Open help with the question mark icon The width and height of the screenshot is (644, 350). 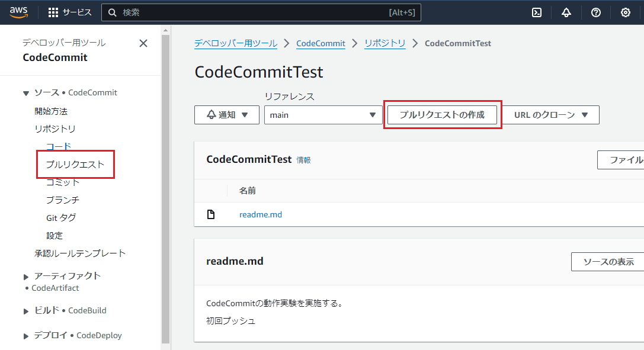[x=595, y=12]
